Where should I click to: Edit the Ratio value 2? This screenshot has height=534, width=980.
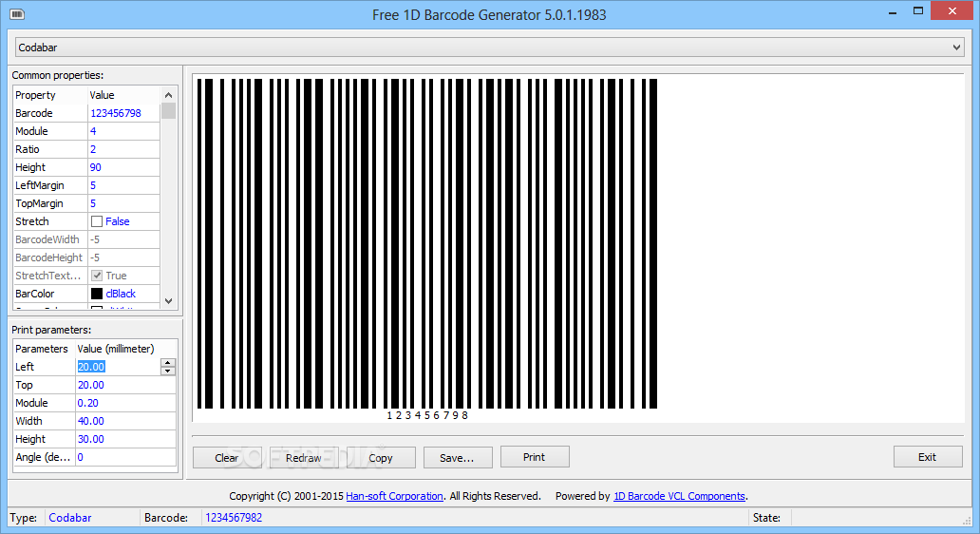click(x=123, y=149)
